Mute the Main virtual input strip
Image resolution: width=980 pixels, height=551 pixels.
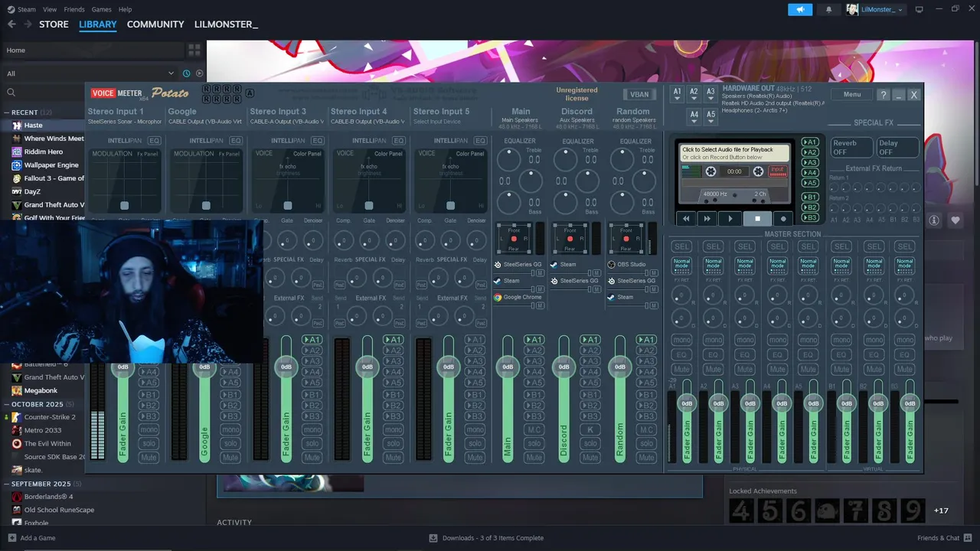(x=534, y=458)
